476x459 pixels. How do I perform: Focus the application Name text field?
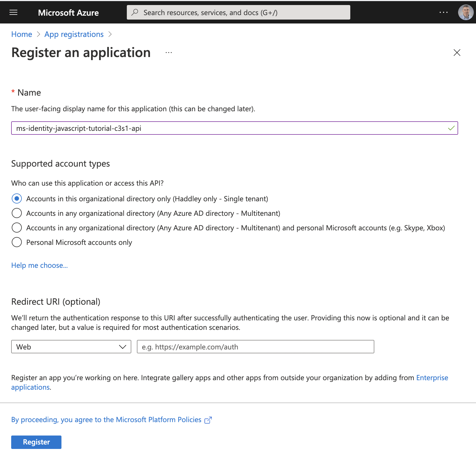point(229,128)
